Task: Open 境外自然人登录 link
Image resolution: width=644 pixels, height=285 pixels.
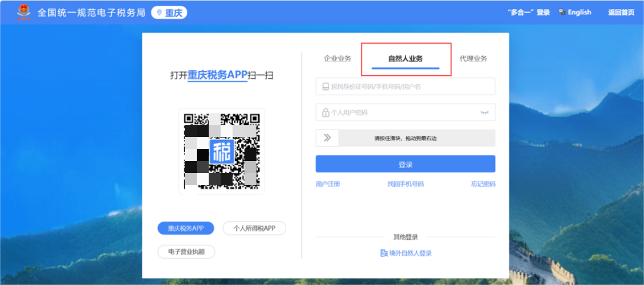Action: [x=411, y=253]
